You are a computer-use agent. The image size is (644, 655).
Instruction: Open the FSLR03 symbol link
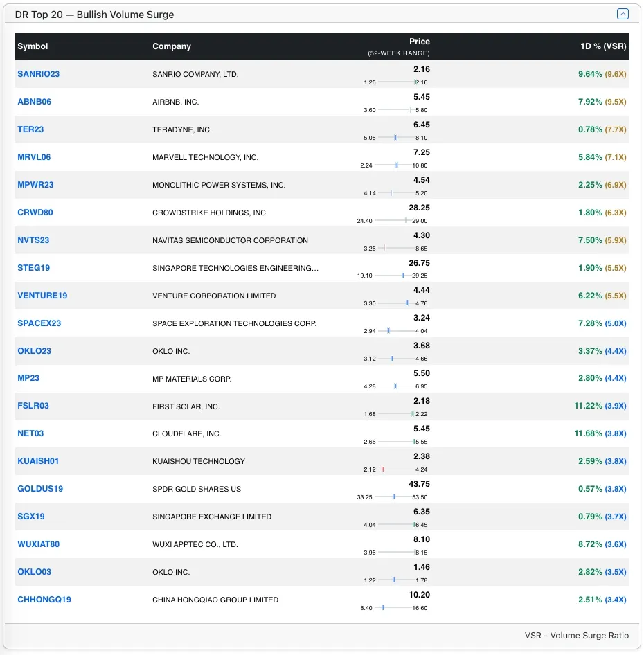[x=33, y=406]
